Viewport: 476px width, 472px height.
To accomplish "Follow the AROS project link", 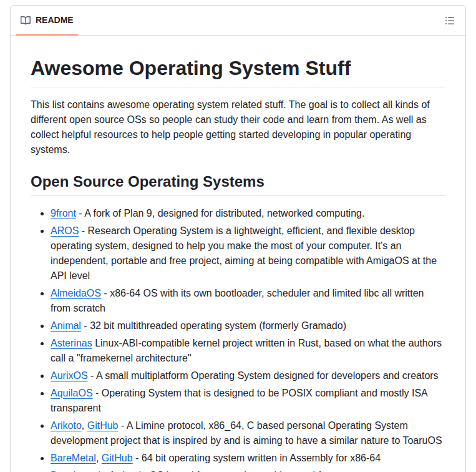I will pos(64,231).
